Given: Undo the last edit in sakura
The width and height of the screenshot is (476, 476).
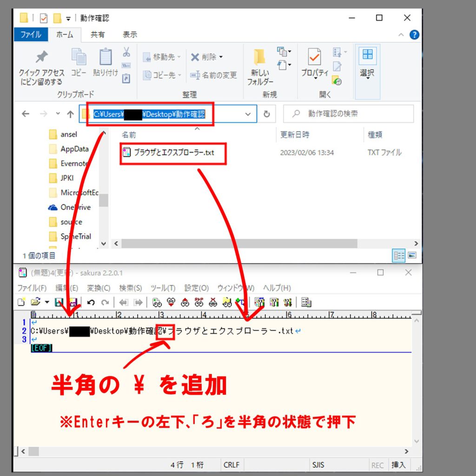Looking at the screenshot, I should (x=91, y=302).
